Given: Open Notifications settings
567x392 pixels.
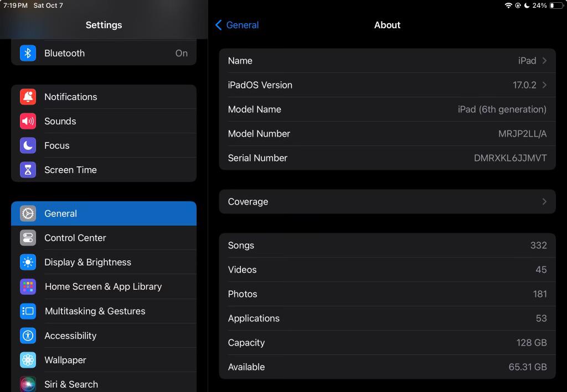Looking at the screenshot, I should (104, 96).
